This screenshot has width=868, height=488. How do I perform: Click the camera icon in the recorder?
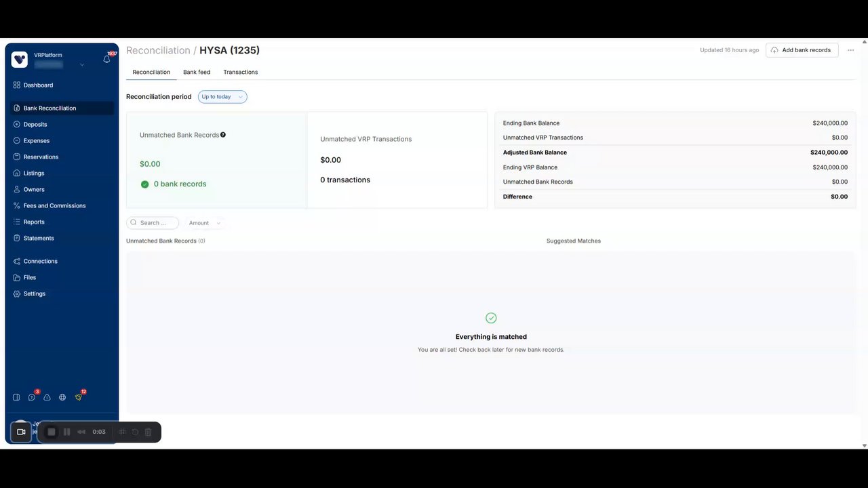[21, 432]
